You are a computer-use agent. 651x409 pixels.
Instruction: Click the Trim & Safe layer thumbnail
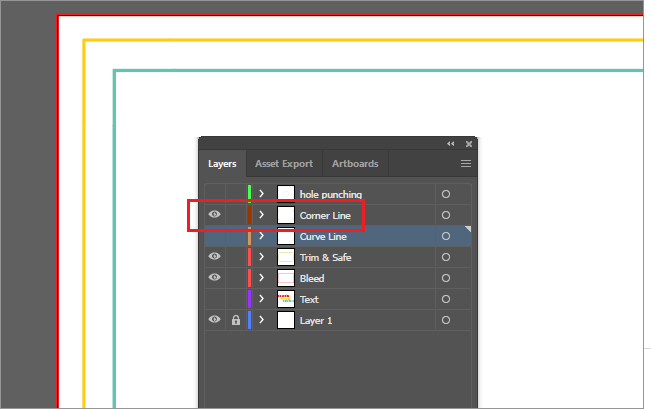pos(286,257)
